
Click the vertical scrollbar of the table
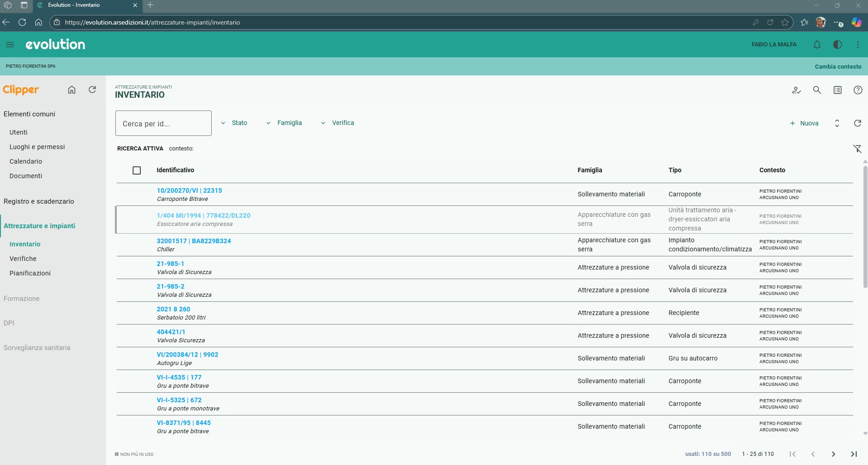pos(865,227)
